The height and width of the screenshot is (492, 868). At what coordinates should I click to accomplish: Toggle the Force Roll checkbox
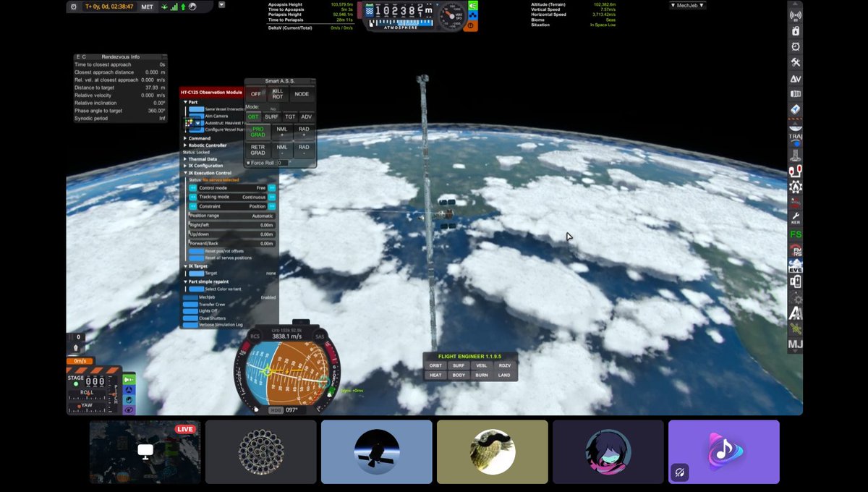(x=248, y=163)
